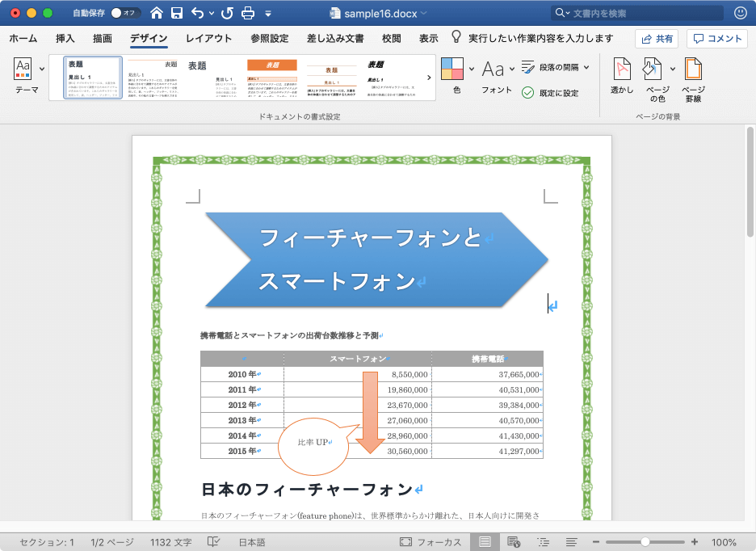Click the zoom slider handle

click(645, 542)
